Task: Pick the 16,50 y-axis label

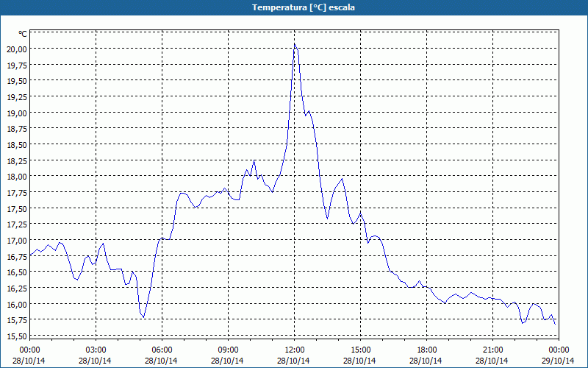Action: click(17, 272)
